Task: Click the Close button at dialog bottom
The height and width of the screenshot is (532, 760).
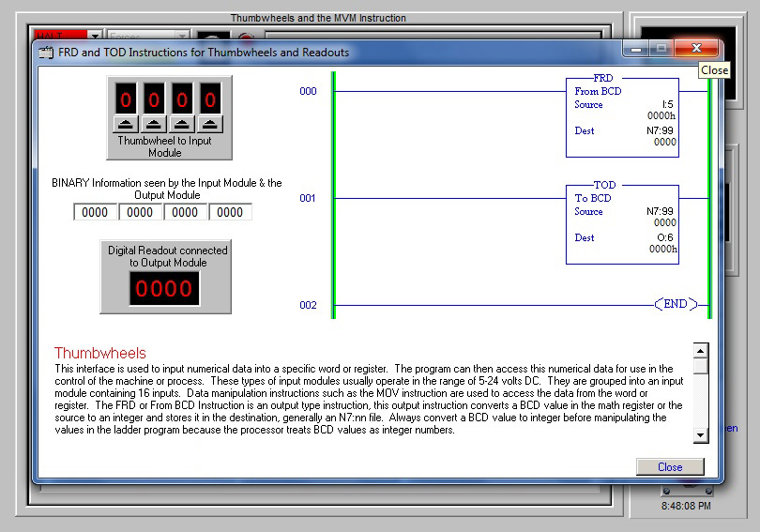Action: (670, 467)
